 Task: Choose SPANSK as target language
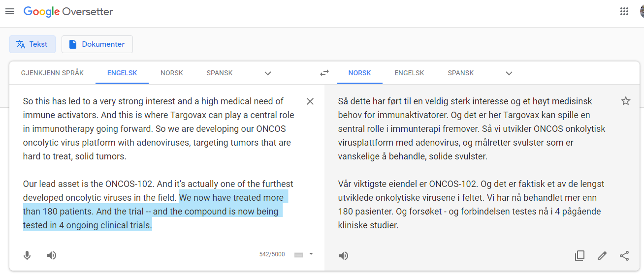pyautogui.click(x=461, y=73)
